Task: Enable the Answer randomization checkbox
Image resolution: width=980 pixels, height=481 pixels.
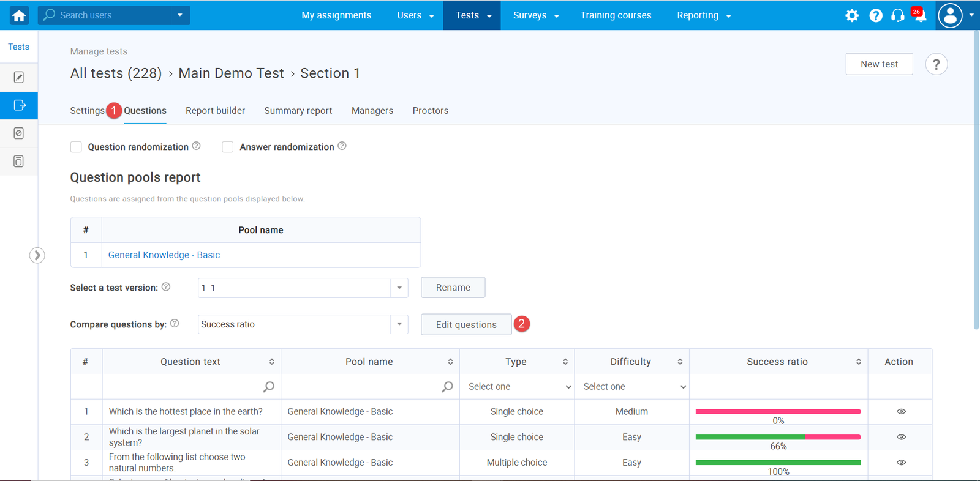Action: click(x=228, y=147)
